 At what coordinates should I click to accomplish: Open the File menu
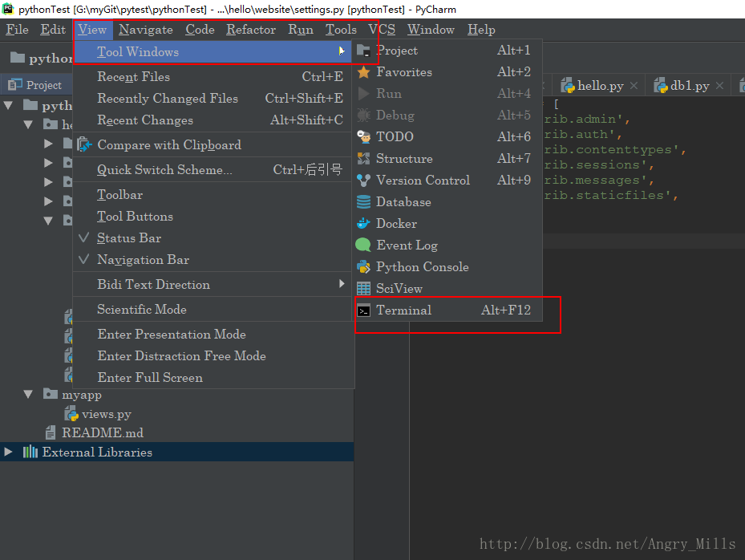17,30
